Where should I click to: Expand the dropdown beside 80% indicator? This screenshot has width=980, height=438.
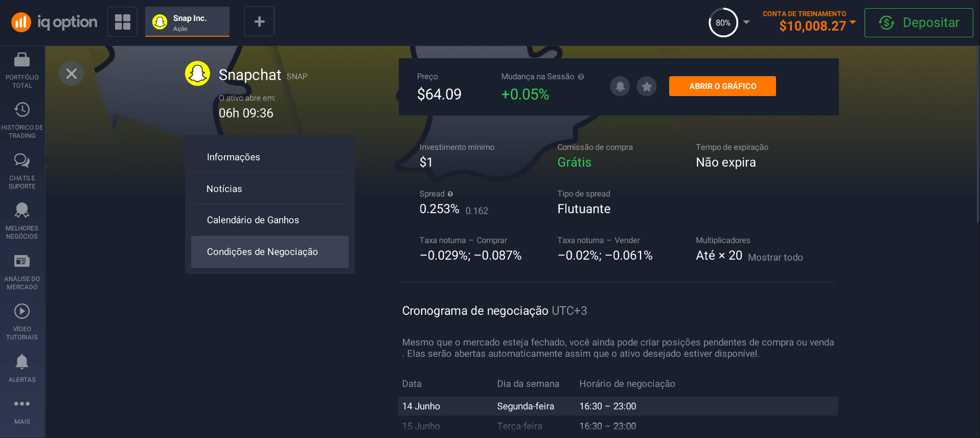[746, 22]
